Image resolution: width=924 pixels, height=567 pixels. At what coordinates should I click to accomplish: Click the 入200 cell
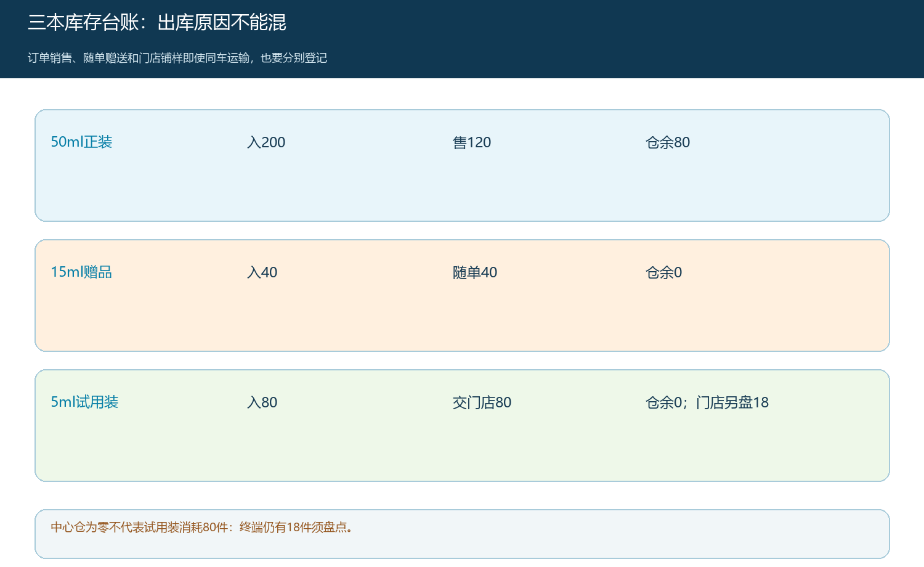click(266, 142)
